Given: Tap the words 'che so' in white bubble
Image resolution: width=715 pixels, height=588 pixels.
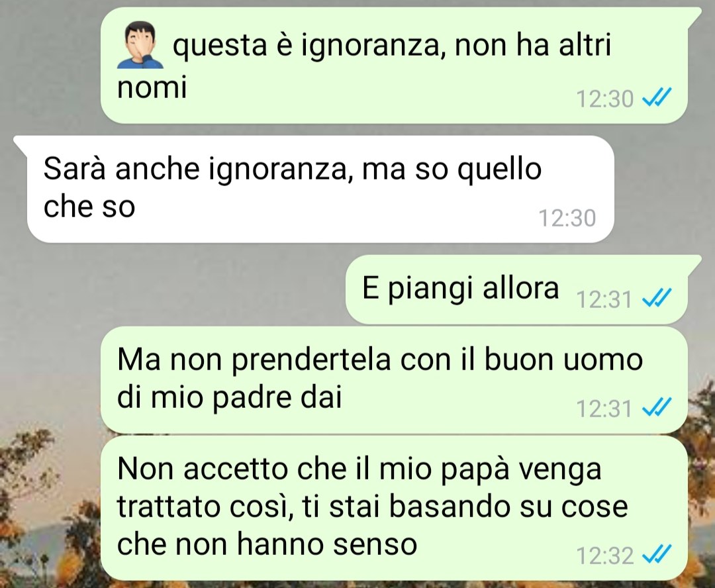Looking at the screenshot, I should [x=89, y=207].
